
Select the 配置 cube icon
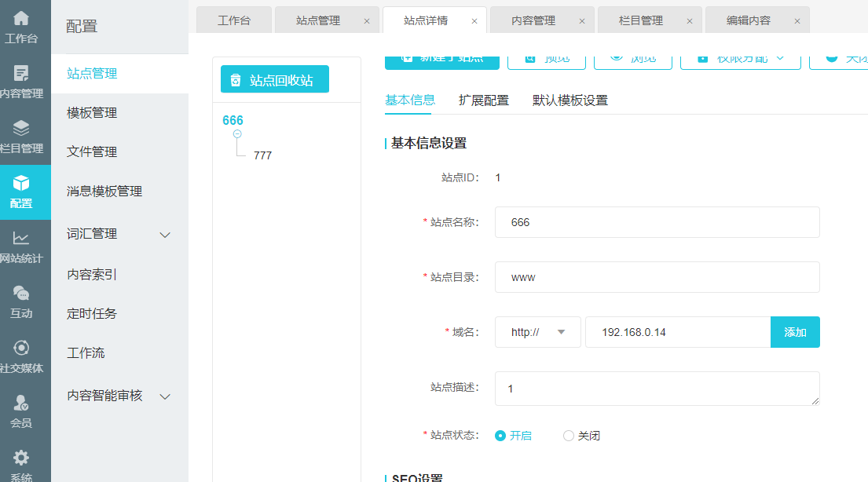point(21,184)
